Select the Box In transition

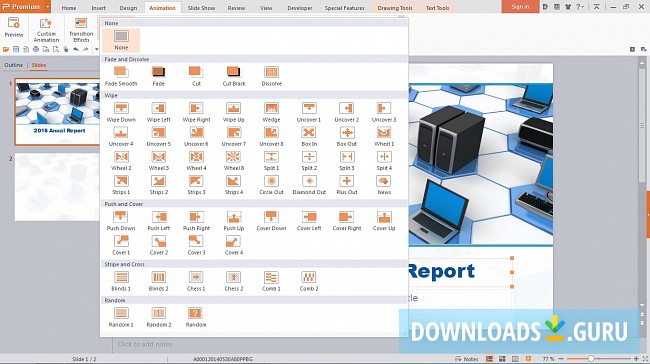tap(309, 136)
